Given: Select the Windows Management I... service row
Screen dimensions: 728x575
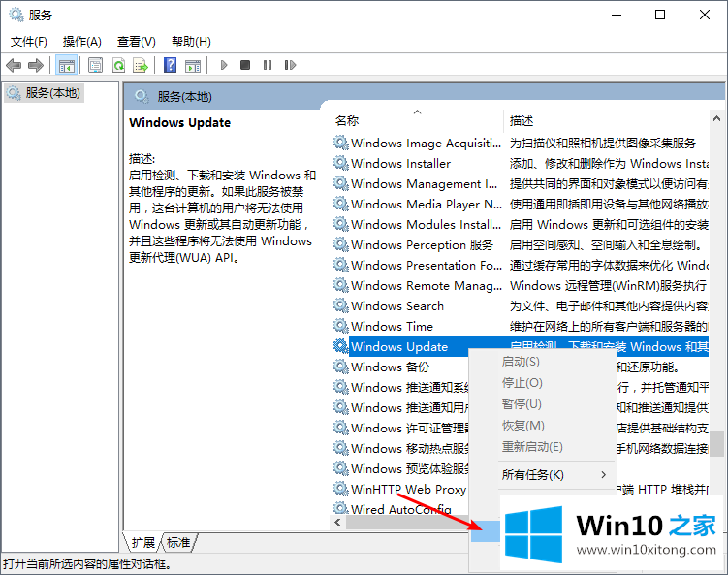Looking at the screenshot, I should click(x=521, y=183).
